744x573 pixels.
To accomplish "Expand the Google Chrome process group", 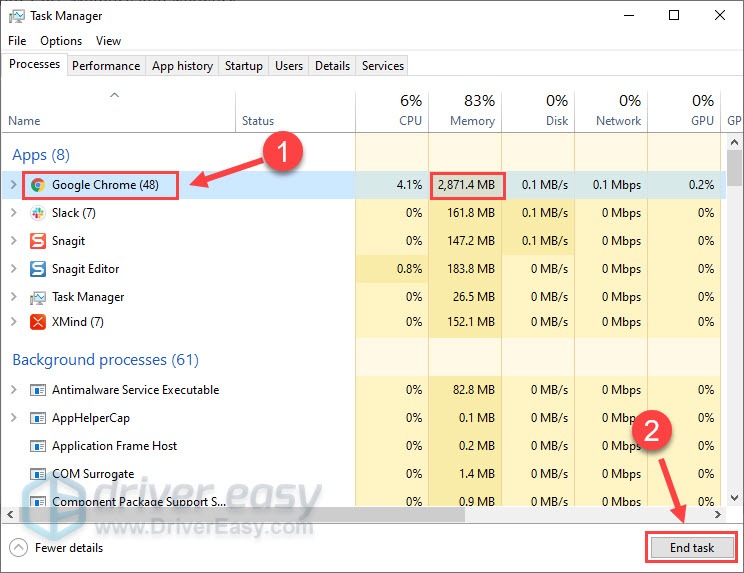I will [x=13, y=185].
